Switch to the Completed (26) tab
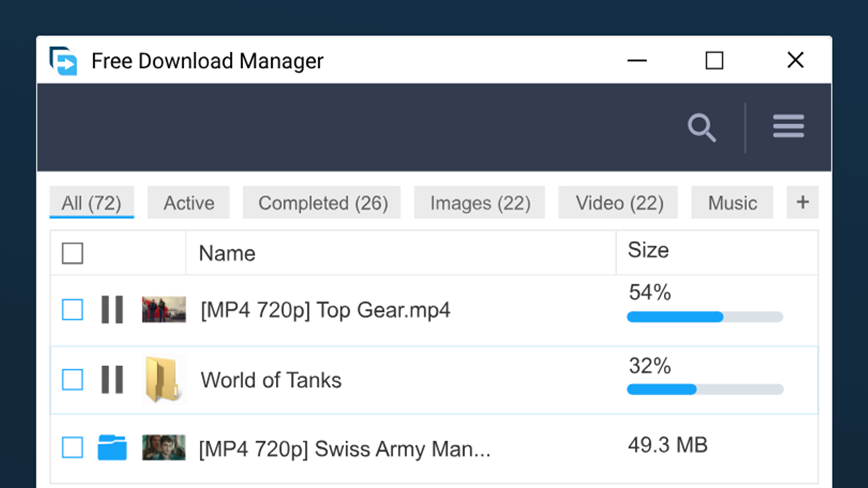 point(322,202)
